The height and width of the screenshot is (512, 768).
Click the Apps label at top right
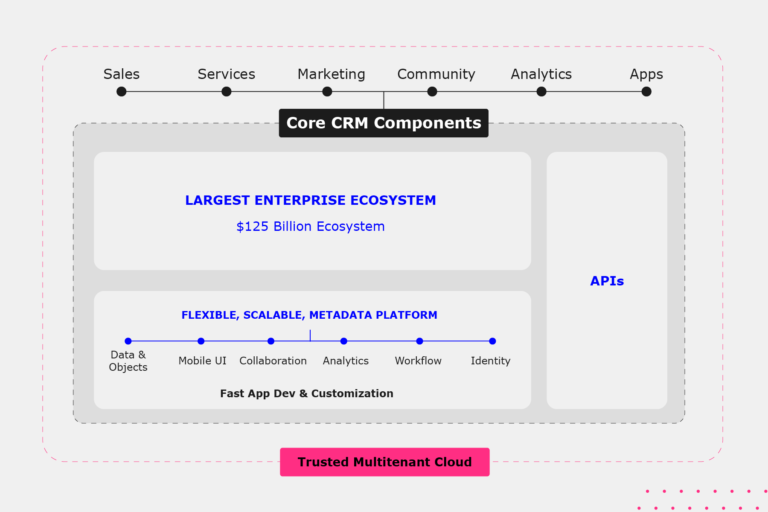(x=646, y=74)
